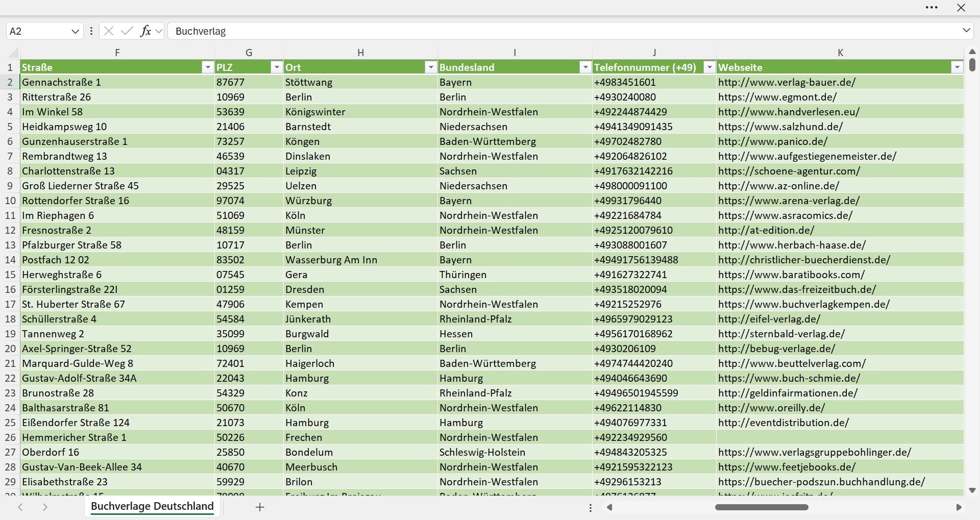The width and height of the screenshot is (980, 520).
Task: Select the Bundesland cell Thüringen
Action: [514, 275]
